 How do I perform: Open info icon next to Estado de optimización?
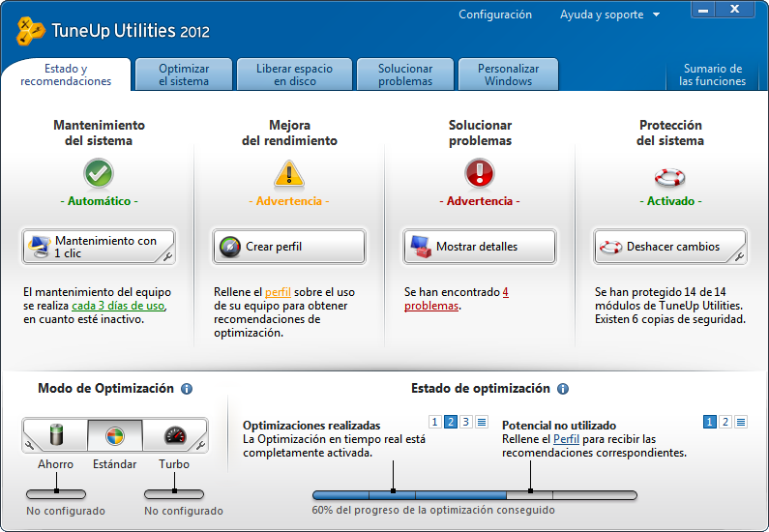[563, 389]
